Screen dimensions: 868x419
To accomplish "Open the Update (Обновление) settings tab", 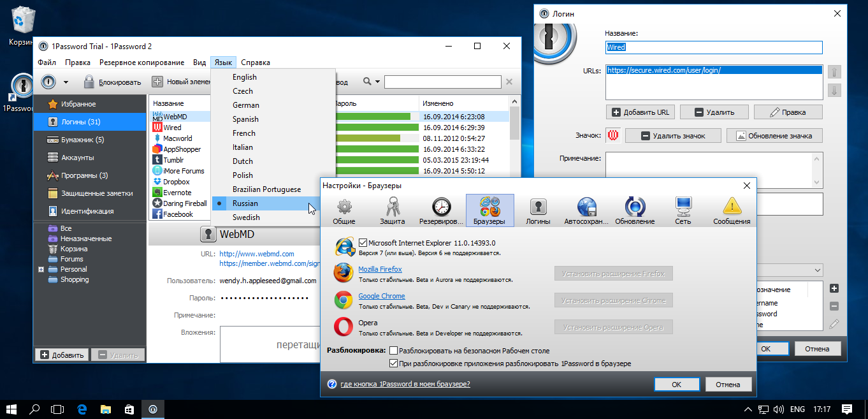I will [635, 211].
